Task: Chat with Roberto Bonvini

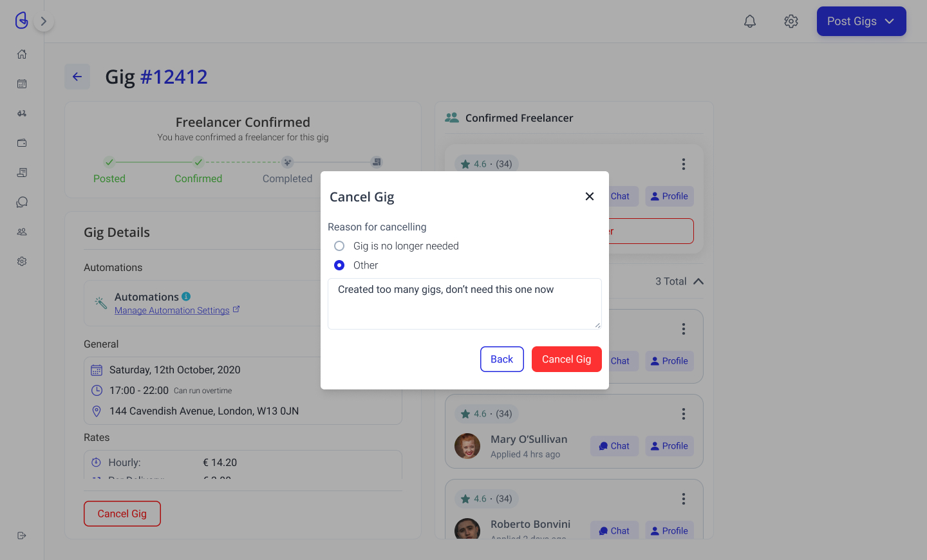Action: click(615, 530)
